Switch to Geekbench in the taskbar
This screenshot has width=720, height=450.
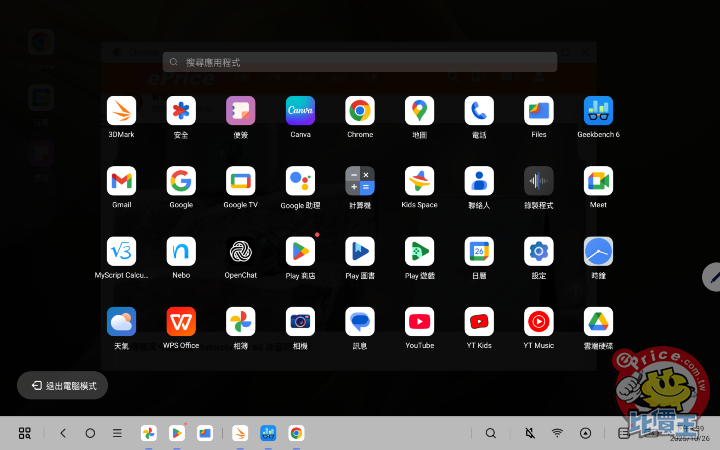point(268,433)
